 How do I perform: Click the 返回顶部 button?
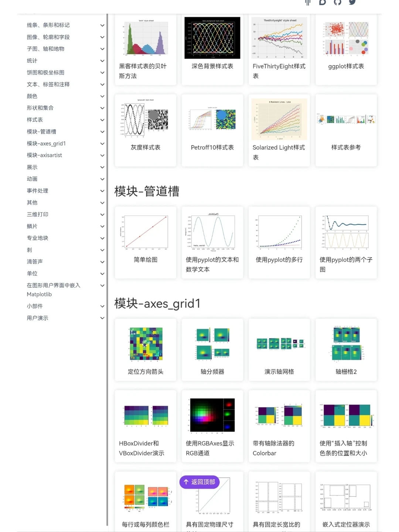click(x=199, y=482)
